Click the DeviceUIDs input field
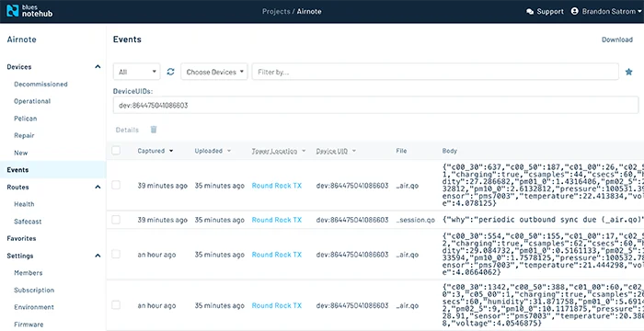 375,105
